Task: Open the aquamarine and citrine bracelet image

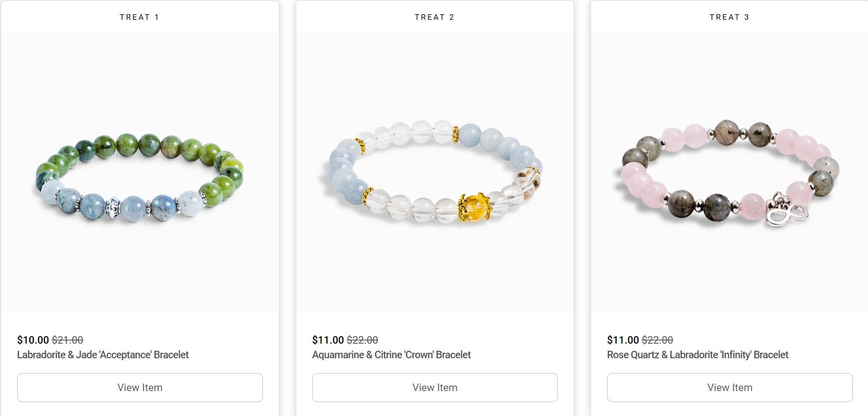Action: click(x=435, y=172)
